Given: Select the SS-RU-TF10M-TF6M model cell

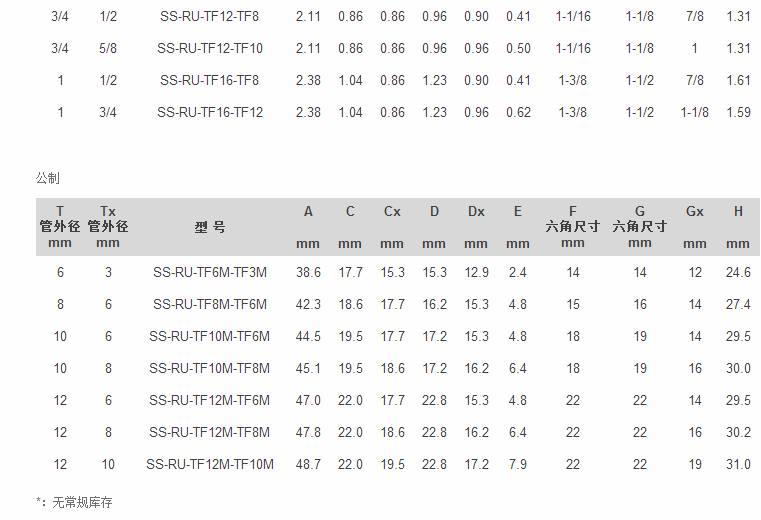Looking at the screenshot, I should pyautogui.click(x=210, y=336).
